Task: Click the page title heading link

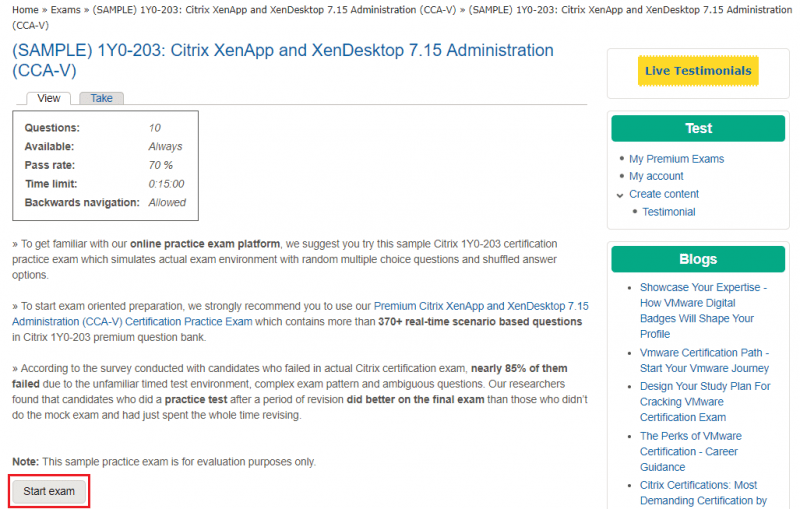Action: 283,60
